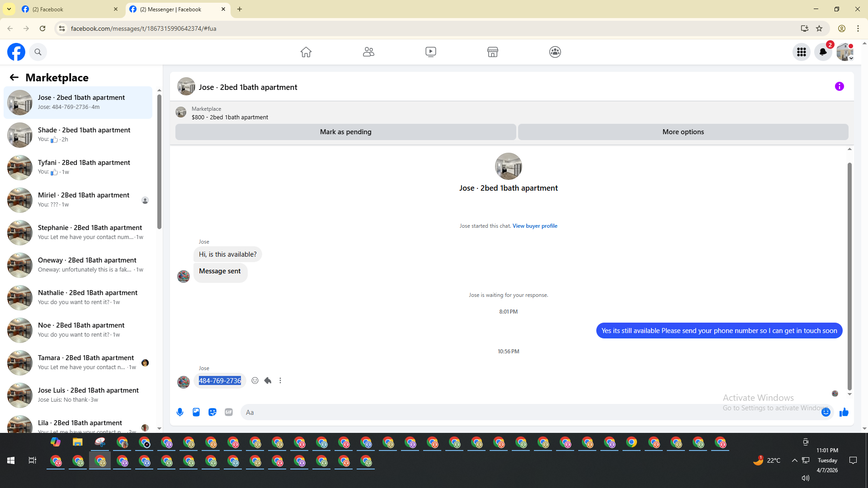Image resolution: width=868 pixels, height=488 pixels.
Task: Open the conversation information icon
Action: [840, 86]
